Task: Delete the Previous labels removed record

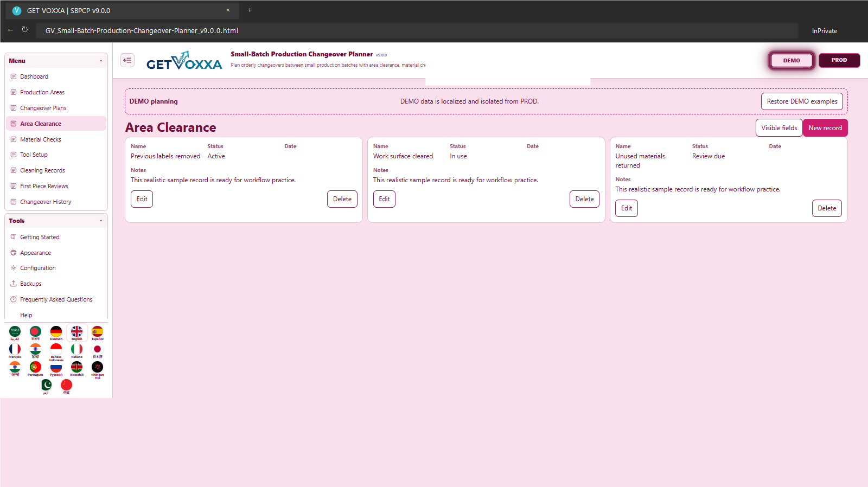Action: point(342,199)
